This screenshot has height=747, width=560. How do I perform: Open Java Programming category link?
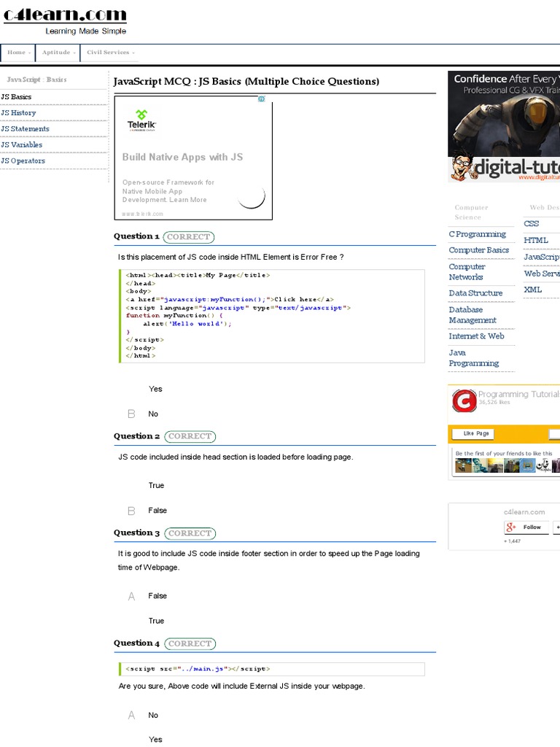[474, 358]
